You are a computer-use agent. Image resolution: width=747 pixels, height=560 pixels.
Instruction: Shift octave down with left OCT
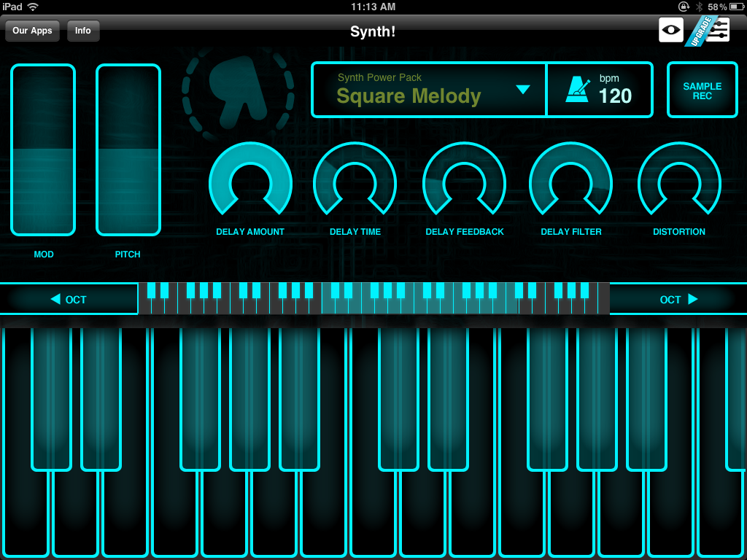[69, 299]
